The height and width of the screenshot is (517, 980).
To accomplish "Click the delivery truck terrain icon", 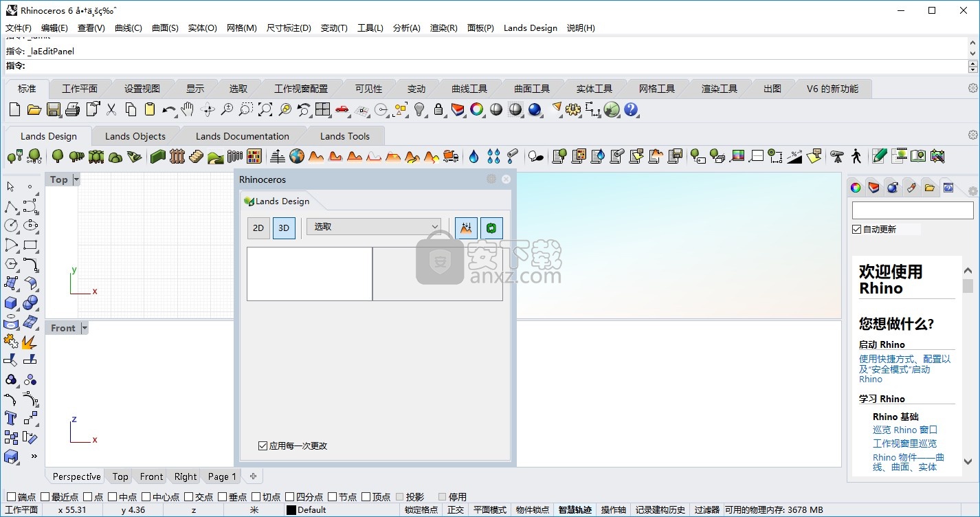I will (451, 157).
